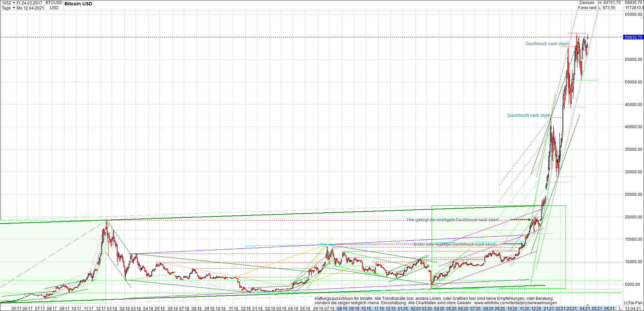
Task: Click the Bitcoin USD chart title
Action: [78, 4]
